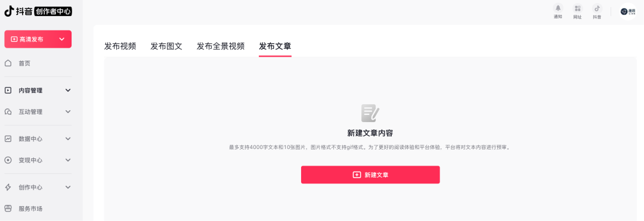Switch to the 发布视频 tab
Image resolution: width=644 pixels, height=221 pixels.
tap(120, 46)
